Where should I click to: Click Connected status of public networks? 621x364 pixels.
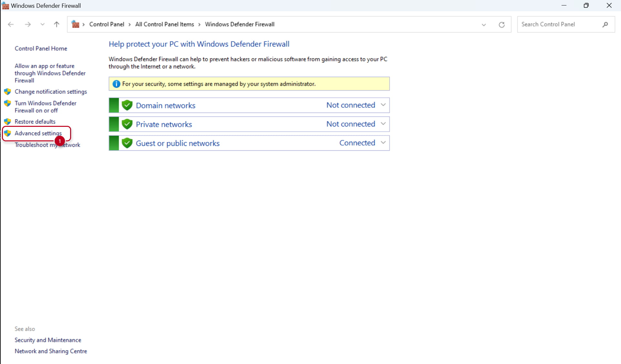point(357,143)
